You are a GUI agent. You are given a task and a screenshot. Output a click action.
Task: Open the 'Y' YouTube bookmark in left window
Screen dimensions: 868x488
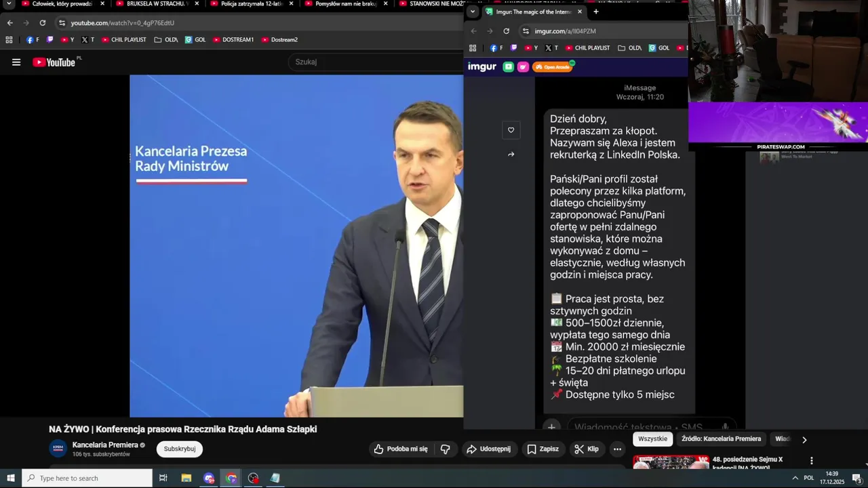coord(68,40)
